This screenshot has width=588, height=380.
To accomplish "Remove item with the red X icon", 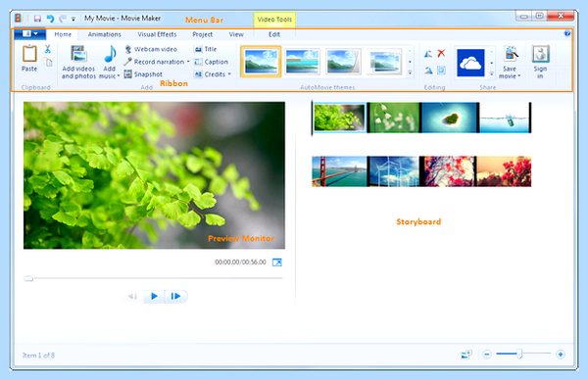I will [441, 53].
